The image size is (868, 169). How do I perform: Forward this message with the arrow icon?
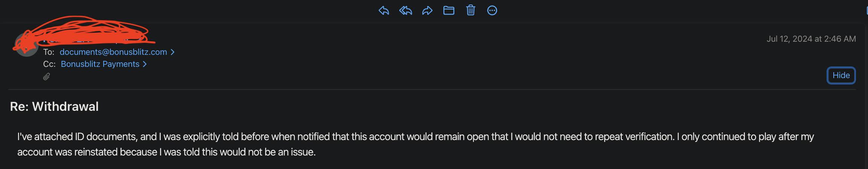point(427,11)
